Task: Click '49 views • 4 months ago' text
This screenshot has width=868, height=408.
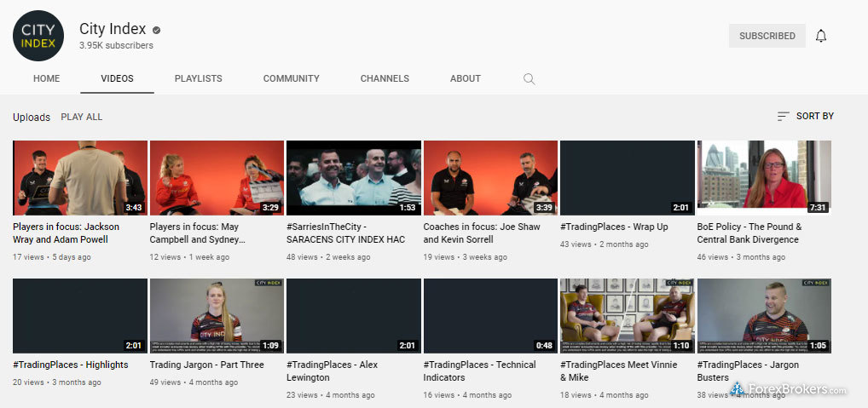Action: pos(194,382)
